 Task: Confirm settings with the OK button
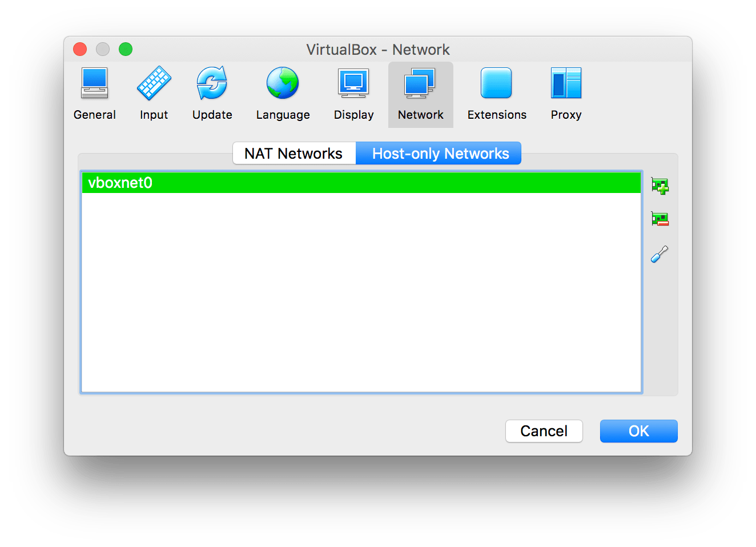[638, 431]
